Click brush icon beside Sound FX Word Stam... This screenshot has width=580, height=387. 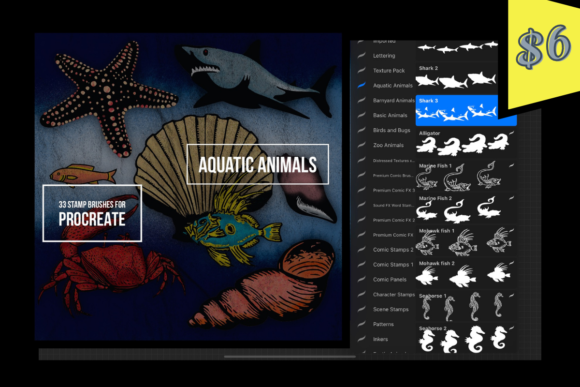[361, 205]
